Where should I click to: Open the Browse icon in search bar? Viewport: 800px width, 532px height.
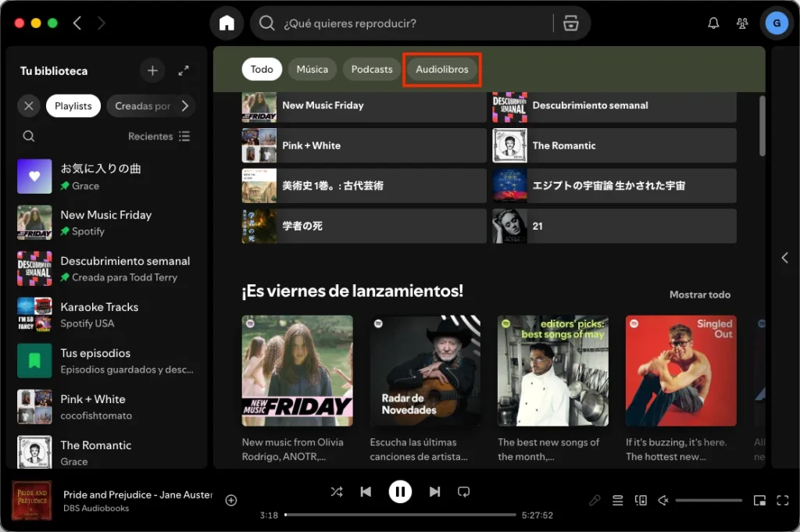tap(570, 23)
